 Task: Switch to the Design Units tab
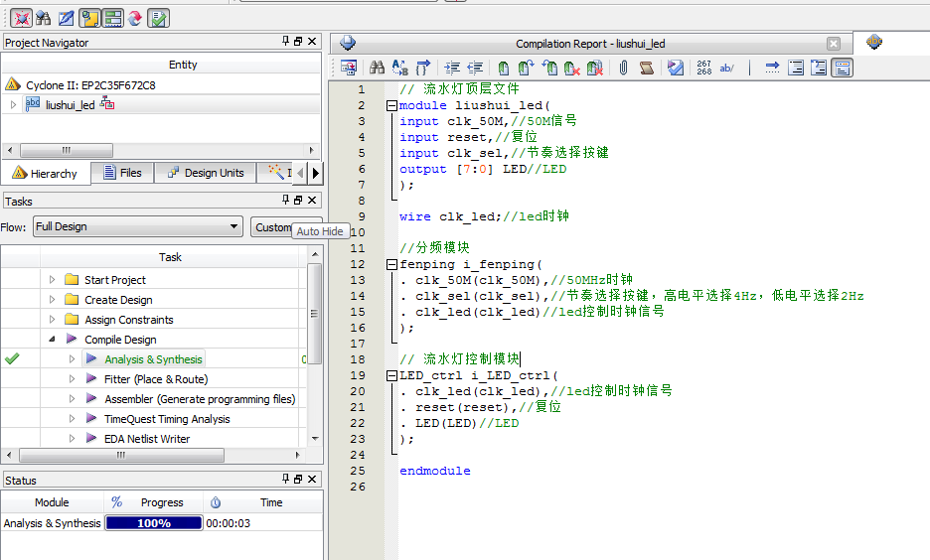(205, 173)
